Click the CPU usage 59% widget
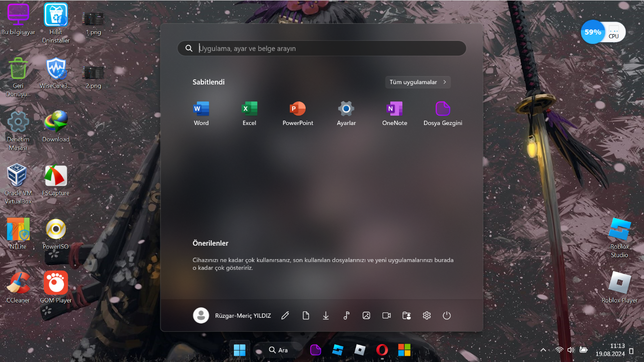 [x=603, y=32]
